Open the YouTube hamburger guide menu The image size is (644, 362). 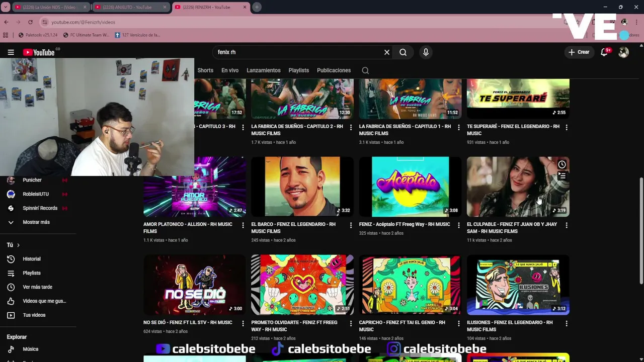pos(11,52)
